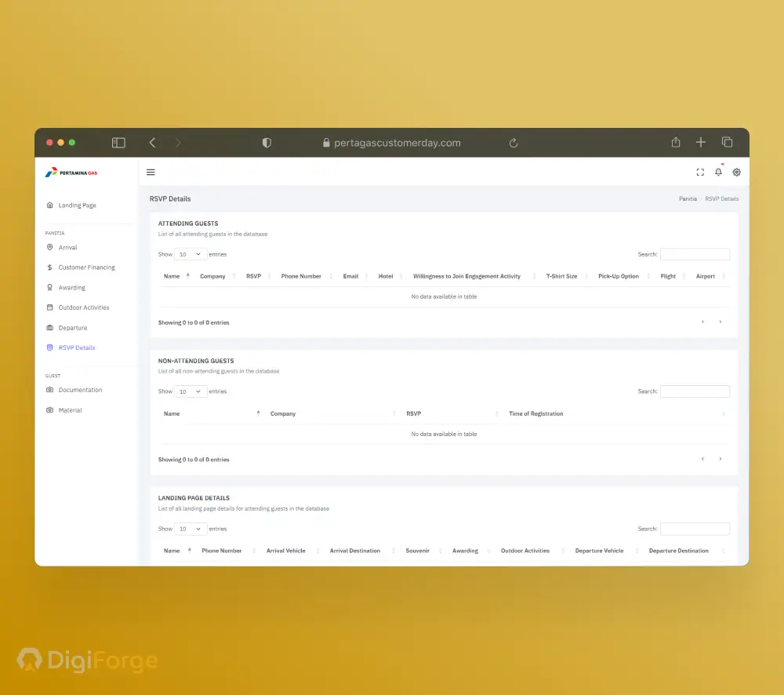This screenshot has height=695, width=784.
Task: Go to next page of Attending Guests
Action: click(720, 322)
